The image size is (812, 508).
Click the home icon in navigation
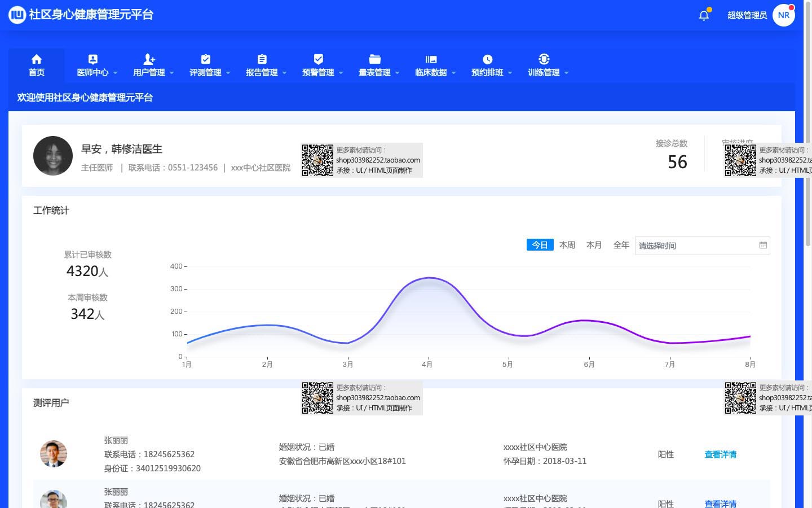coord(37,59)
